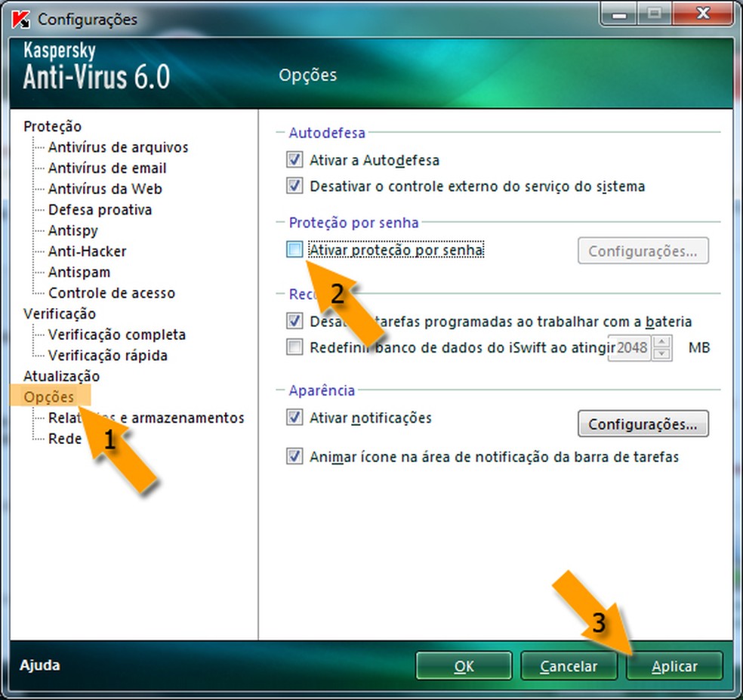Enable Redefinir banco de dados do iSwift checkbox

tap(294, 347)
